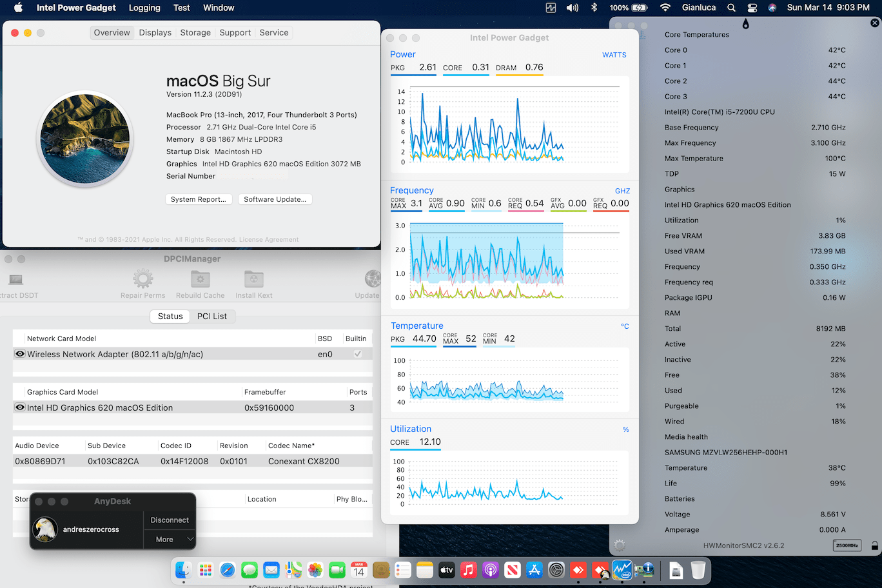Toggle eye icon for Intel HD Graphics 620
Viewport: 882px width, 588px height.
[x=20, y=407]
